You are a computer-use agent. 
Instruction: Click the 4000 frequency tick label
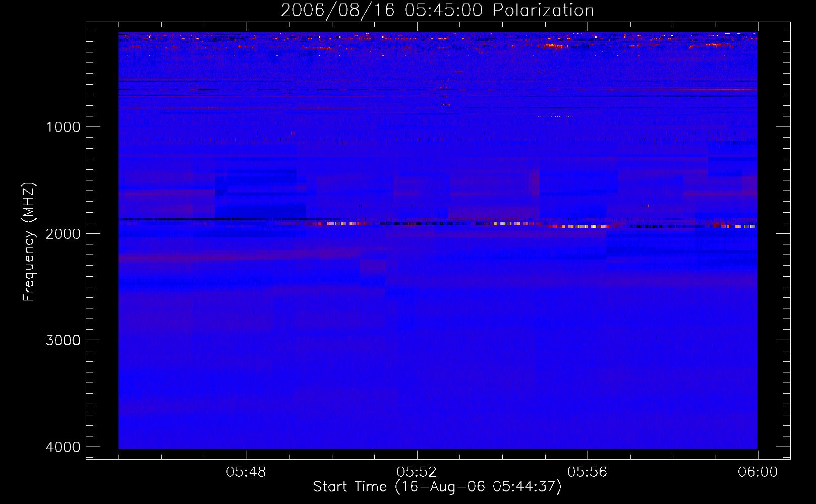[x=63, y=447]
